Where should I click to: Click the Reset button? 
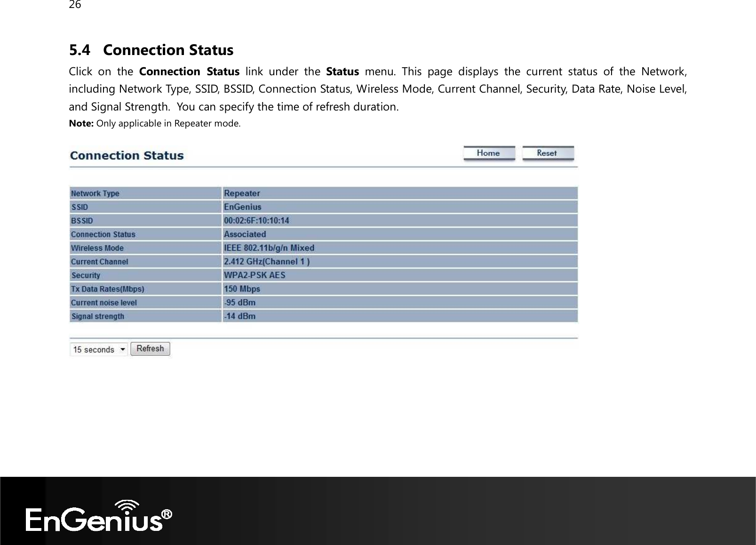click(x=548, y=153)
